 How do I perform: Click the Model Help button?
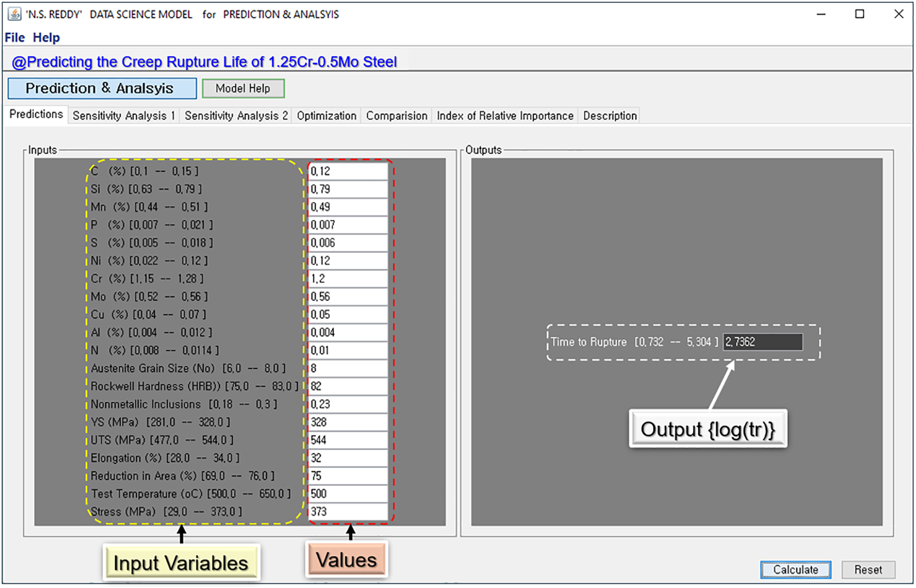(x=243, y=89)
